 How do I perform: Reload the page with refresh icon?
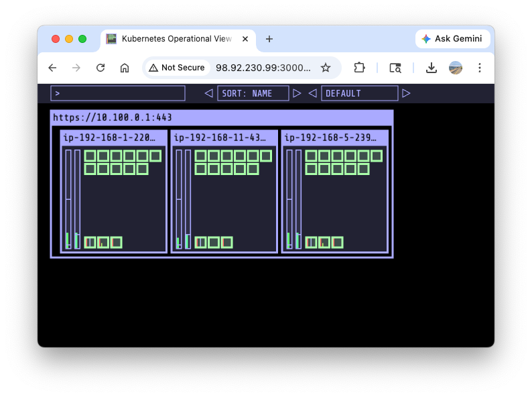click(101, 68)
